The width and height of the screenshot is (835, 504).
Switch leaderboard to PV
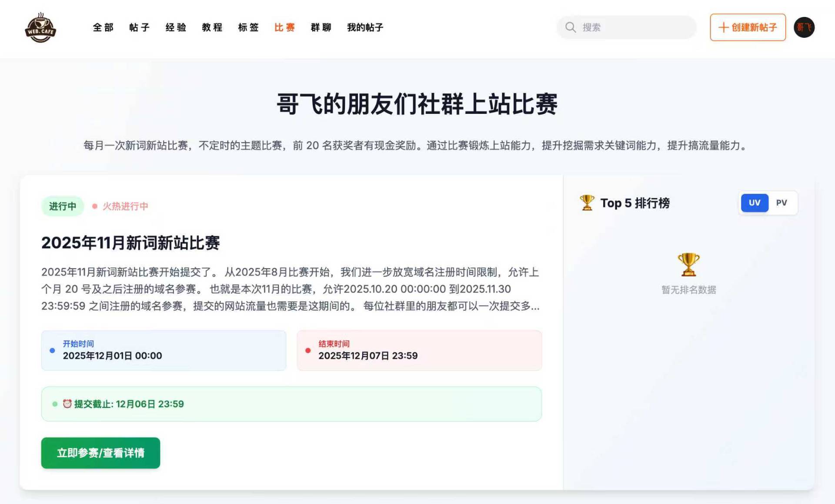pos(782,203)
